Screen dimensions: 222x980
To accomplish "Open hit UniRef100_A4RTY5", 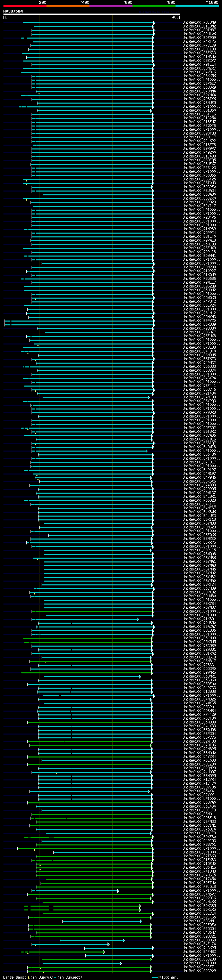I will [x=199, y=41].
